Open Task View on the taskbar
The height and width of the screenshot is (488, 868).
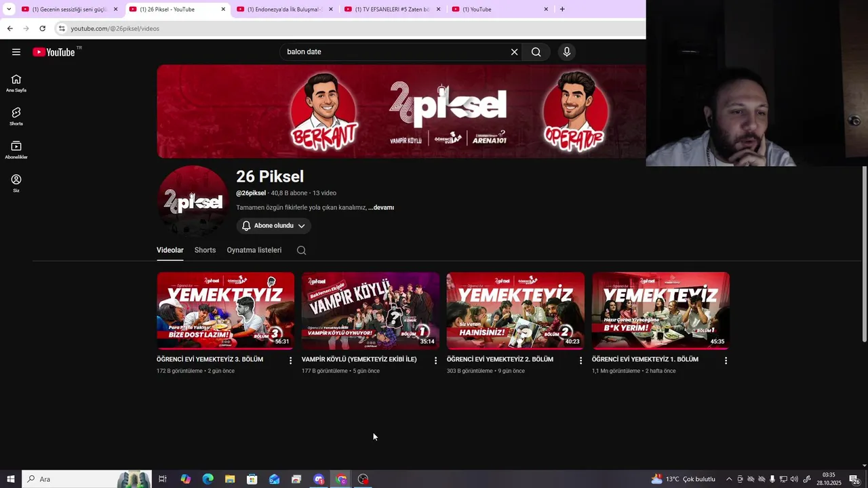click(x=163, y=479)
